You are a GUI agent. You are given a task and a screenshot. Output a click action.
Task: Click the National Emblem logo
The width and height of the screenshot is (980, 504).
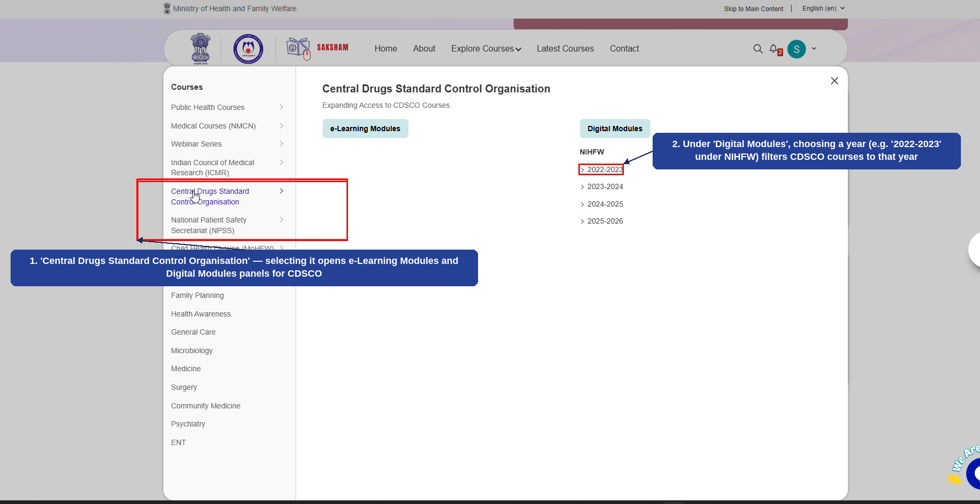[201, 48]
